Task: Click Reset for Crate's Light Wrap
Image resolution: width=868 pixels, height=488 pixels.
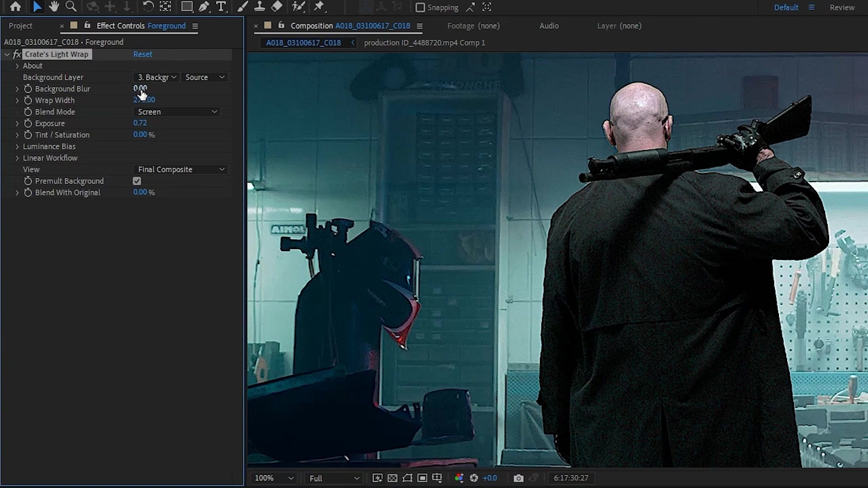Action: pyautogui.click(x=142, y=54)
